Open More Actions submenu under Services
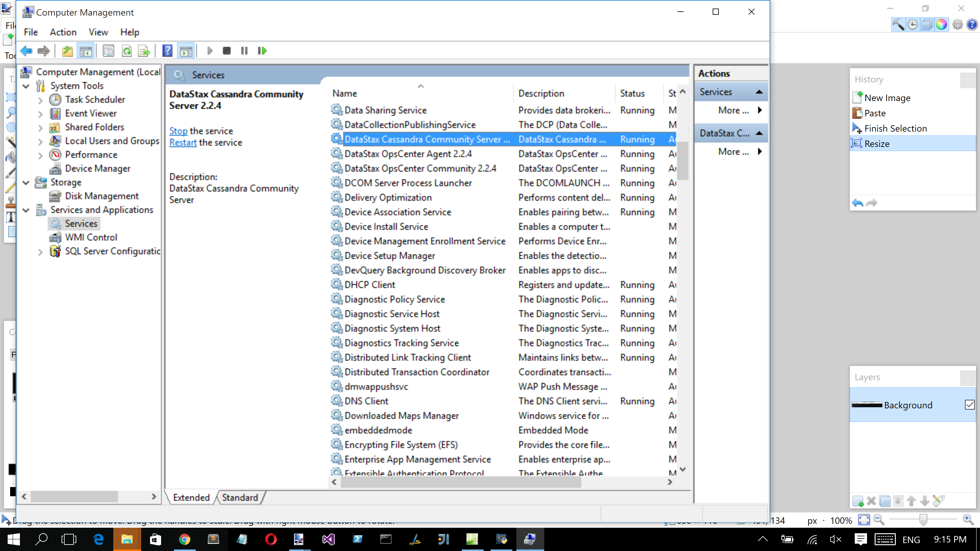This screenshot has height=551, width=980. [x=740, y=110]
